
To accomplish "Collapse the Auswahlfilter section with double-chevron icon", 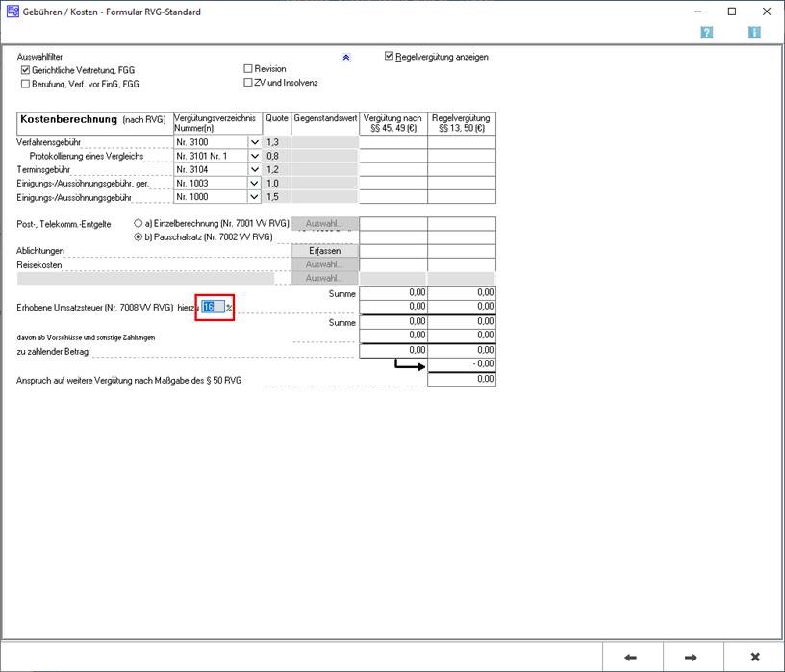I will [346, 58].
